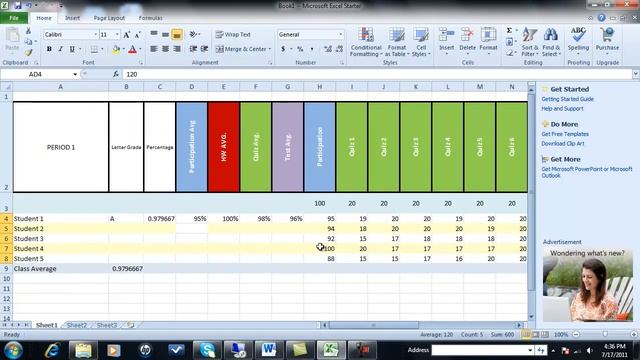Select cell with Class Average label
This screenshot has width=640, height=360.
61,269
